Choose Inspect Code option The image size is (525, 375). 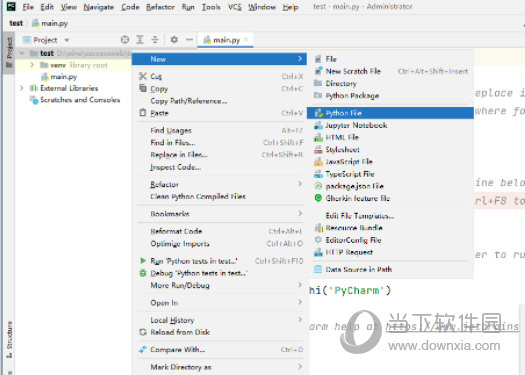tap(220, 167)
